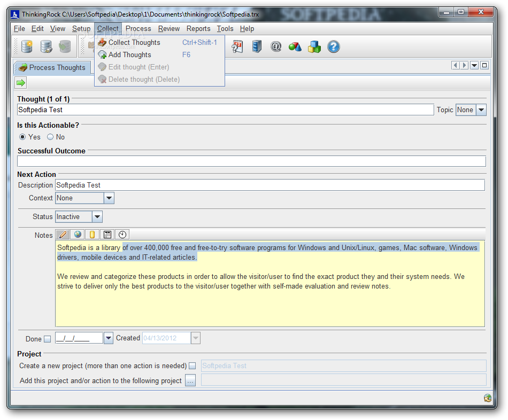Click the colored cubes toolbar icon

pyautogui.click(x=314, y=46)
